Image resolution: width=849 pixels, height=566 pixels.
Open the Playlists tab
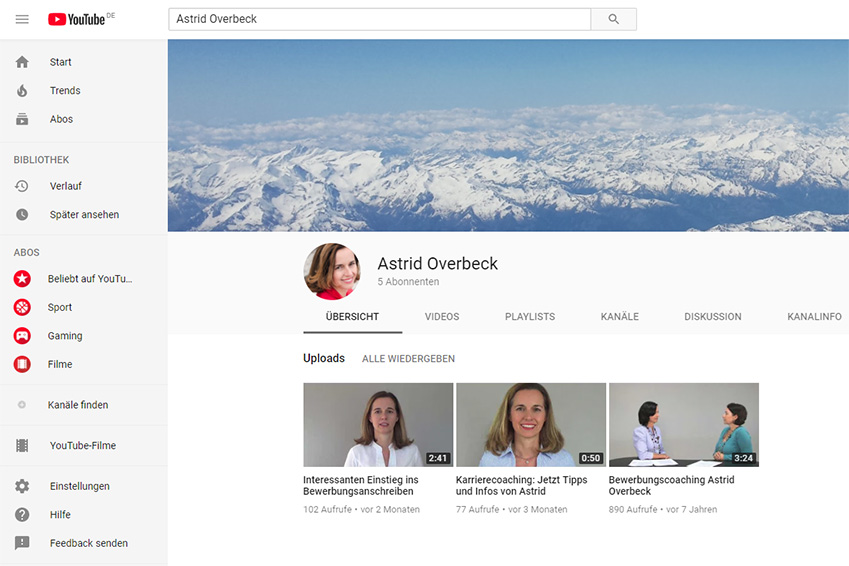pyautogui.click(x=530, y=317)
